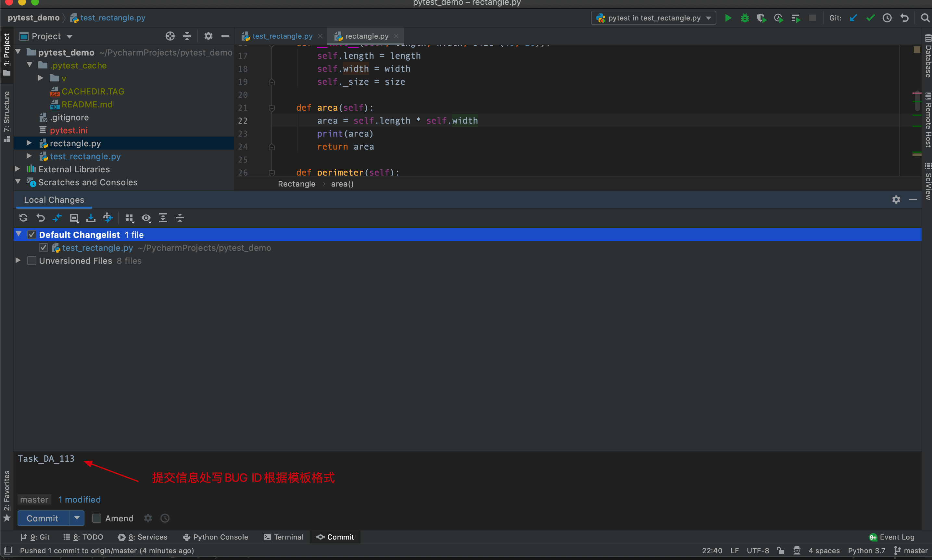Show commit message history clock
Screen dimensions: 932x560
(x=165, y=518)
